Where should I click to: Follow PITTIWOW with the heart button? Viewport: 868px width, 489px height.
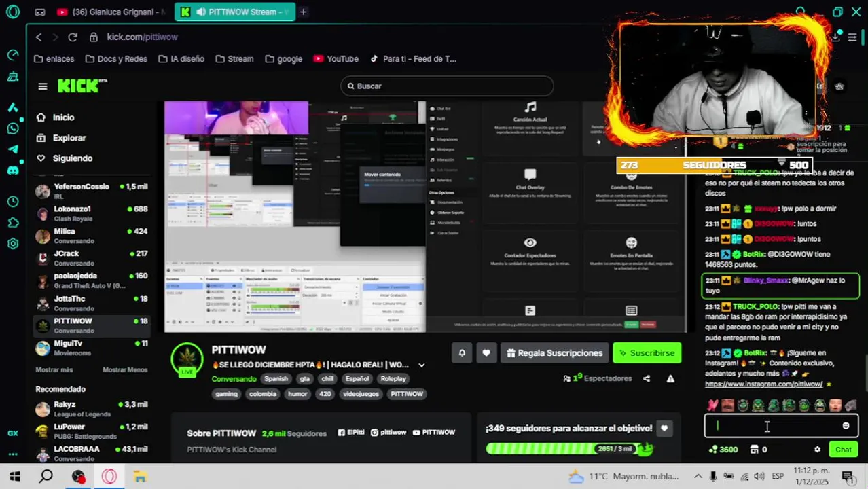click(486, 353)
